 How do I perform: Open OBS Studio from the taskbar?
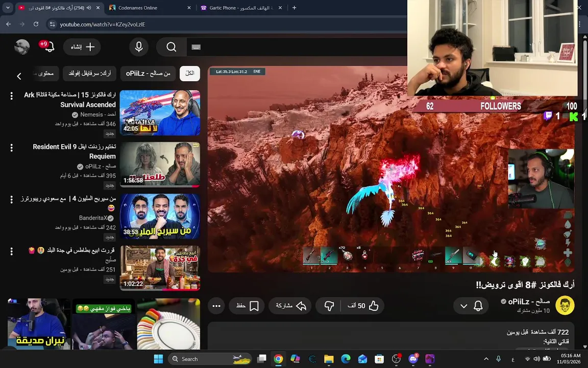click(396, 359)
